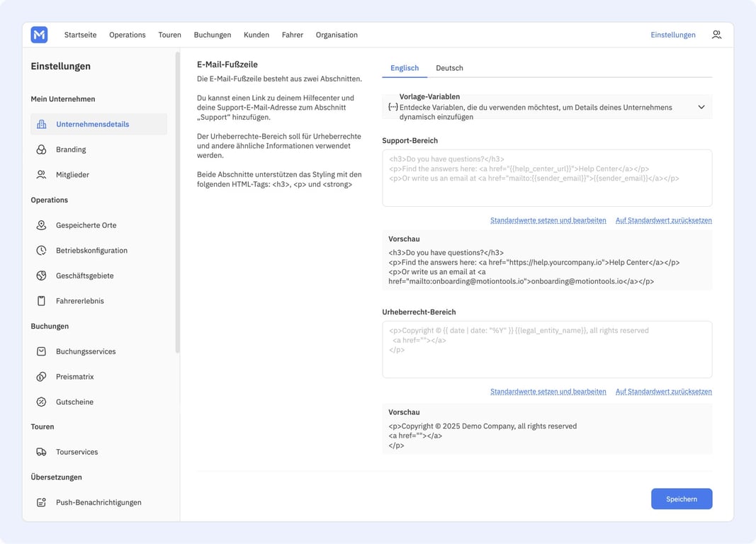This screenshot has height=544, width=756.
Task: Open Startseite in top navigation
Action: pyautogui.click(x=81, y=35)
